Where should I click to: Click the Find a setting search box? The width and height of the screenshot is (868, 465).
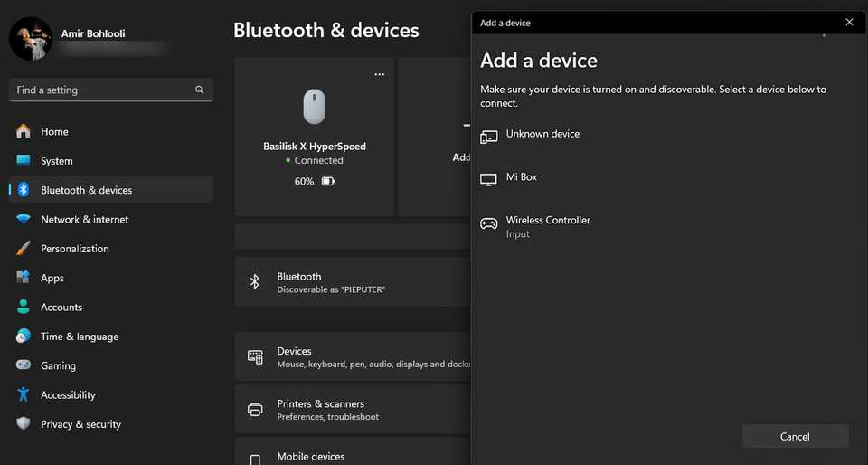[x=104, y=90]
